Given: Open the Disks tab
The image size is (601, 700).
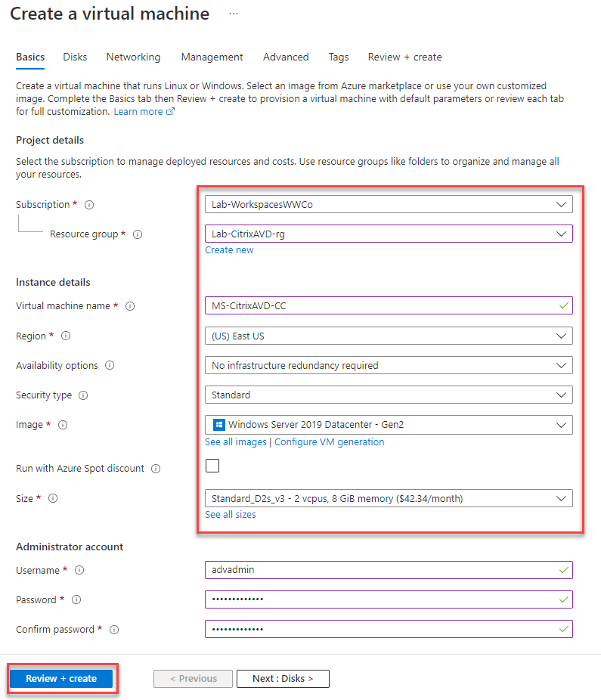Looking at the screenshot, I should (75, 57).
